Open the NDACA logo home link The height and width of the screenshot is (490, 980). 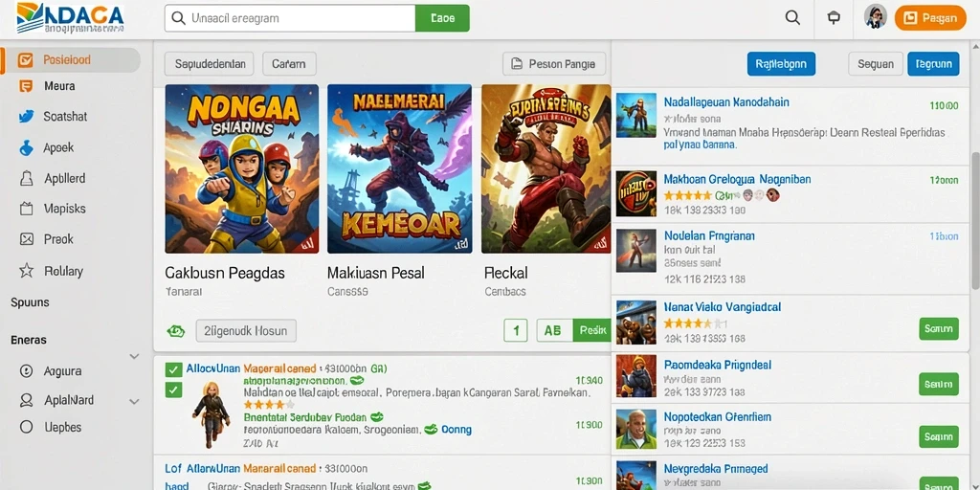[x=70, y=18]
